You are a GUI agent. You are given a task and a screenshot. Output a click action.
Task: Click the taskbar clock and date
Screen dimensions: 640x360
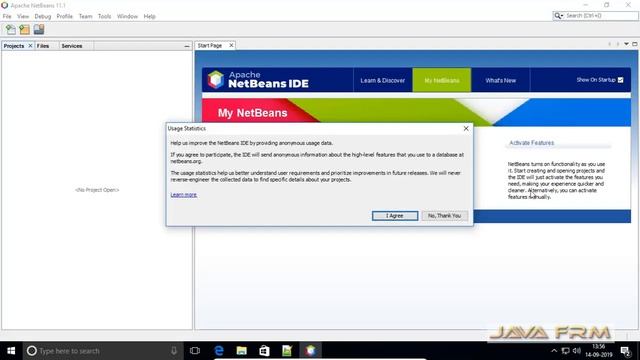pyautogui.click(x=599, y=351)
